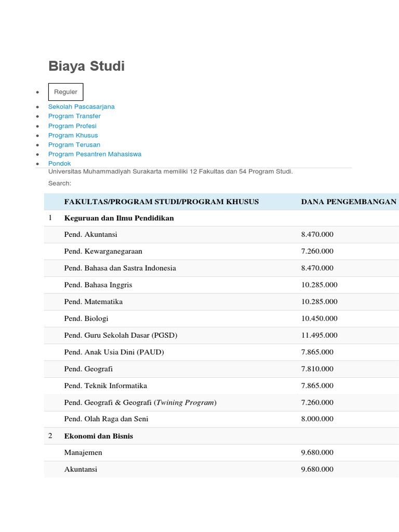Select Pend. Teknik Informatika row
The height and width of the screenshot is (532, 399).
click(221, 386)
